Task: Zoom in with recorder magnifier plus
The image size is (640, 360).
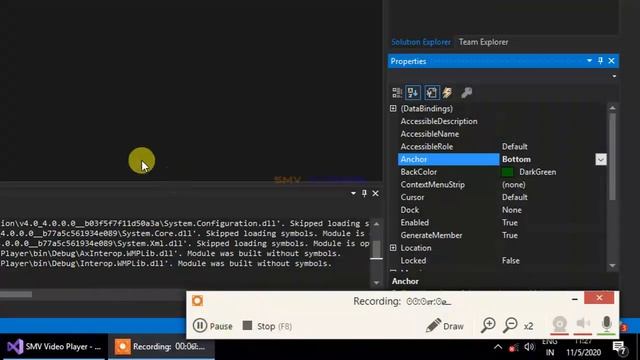Action: 488,325
